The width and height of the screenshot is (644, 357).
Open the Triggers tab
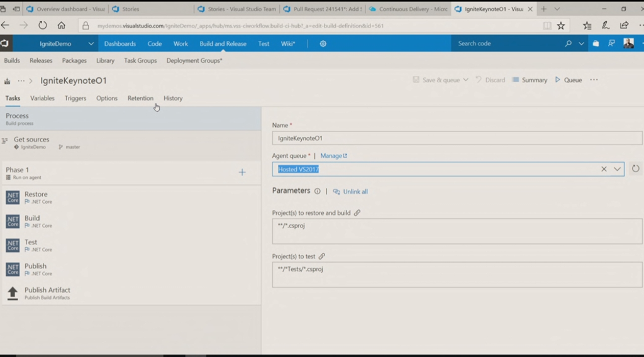click(x=75, y=98)
